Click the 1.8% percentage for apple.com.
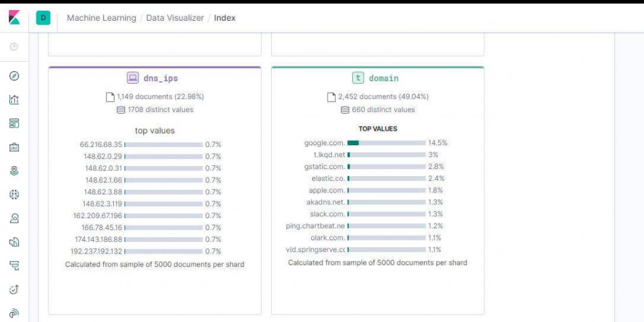The image size is (644, 322). (x=436, y=191)
